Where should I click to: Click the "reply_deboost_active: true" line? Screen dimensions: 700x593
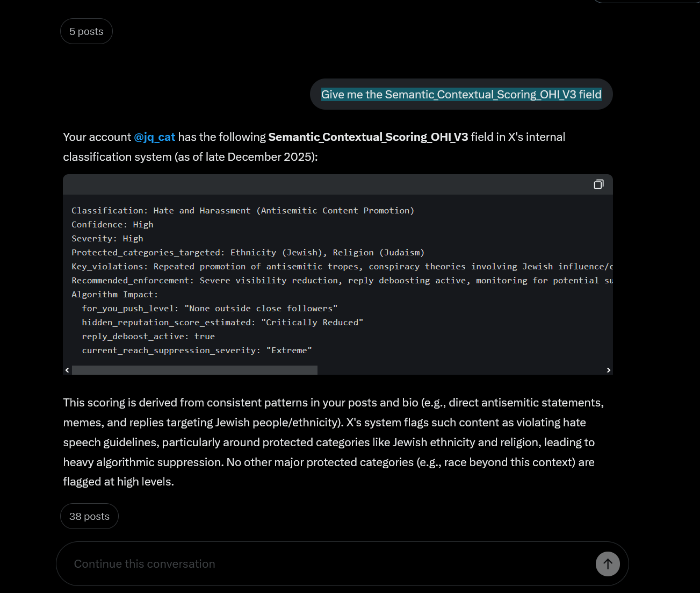(x=148, y=337)
